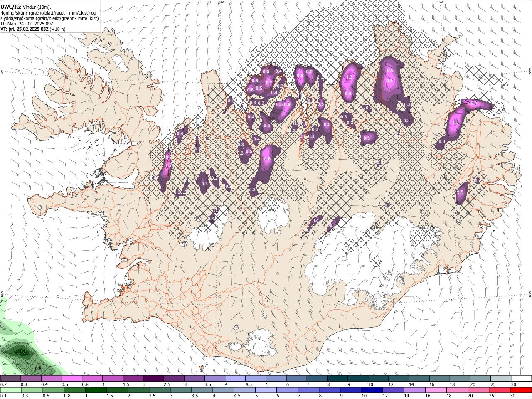Click the green rain swatch between 0.5 and 0.8

pos(53,390)
